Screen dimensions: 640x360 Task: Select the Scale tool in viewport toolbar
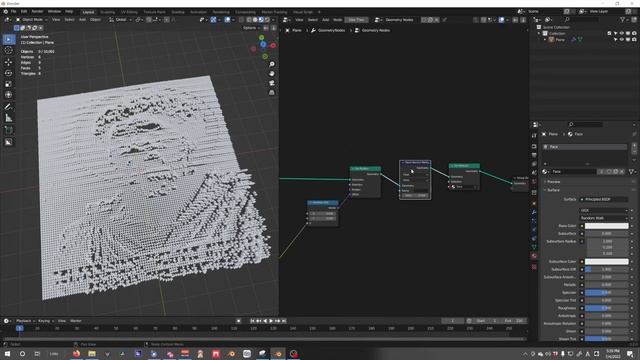[9, 84]
